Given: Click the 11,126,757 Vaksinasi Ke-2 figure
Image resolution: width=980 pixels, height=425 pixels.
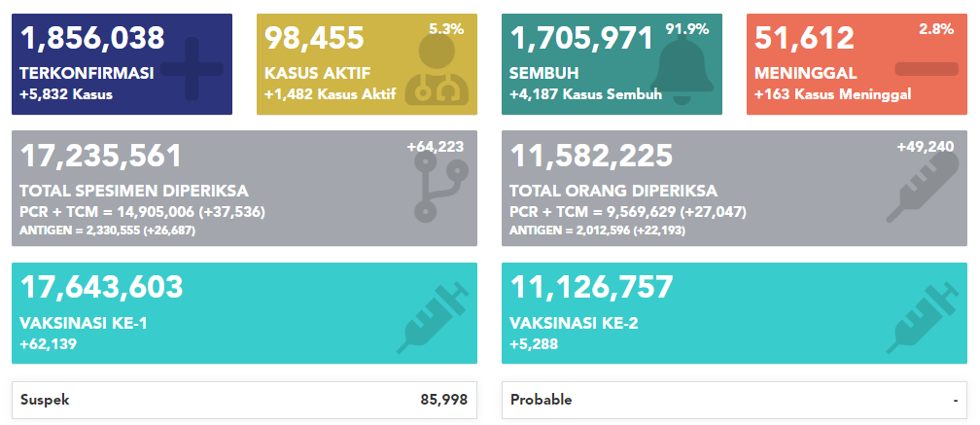Looking at the screenshot, I should (x=592, y=288).
